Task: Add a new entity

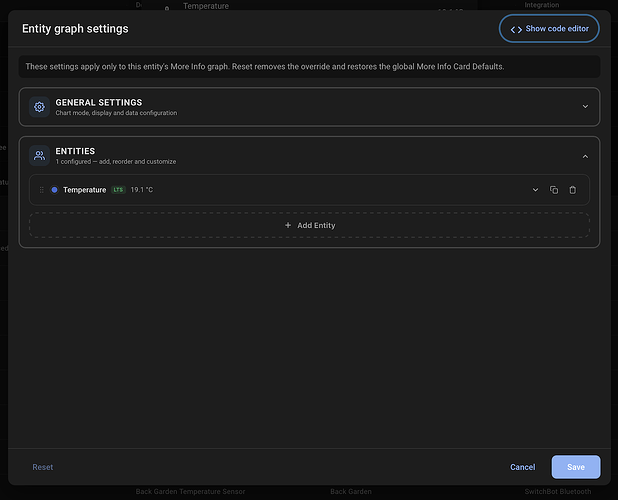Action: point(309,225)
